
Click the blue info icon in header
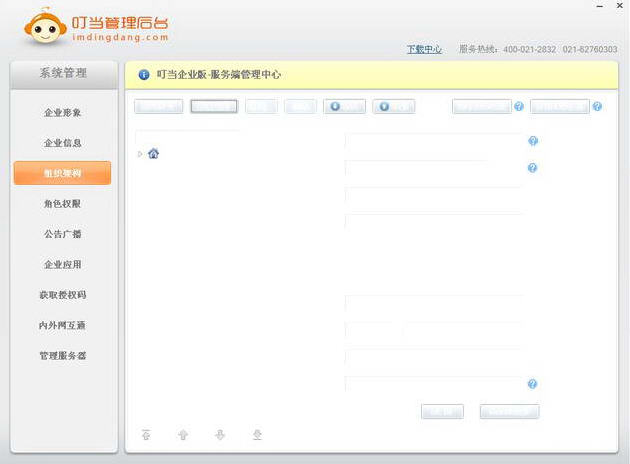click(x=144, y=74)
